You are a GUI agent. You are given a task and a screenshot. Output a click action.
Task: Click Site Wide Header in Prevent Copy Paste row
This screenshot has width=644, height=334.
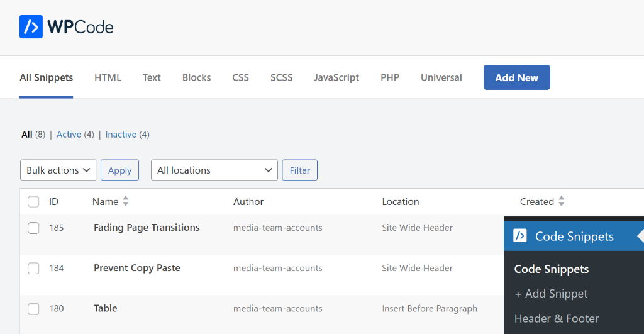coord(418,268)
